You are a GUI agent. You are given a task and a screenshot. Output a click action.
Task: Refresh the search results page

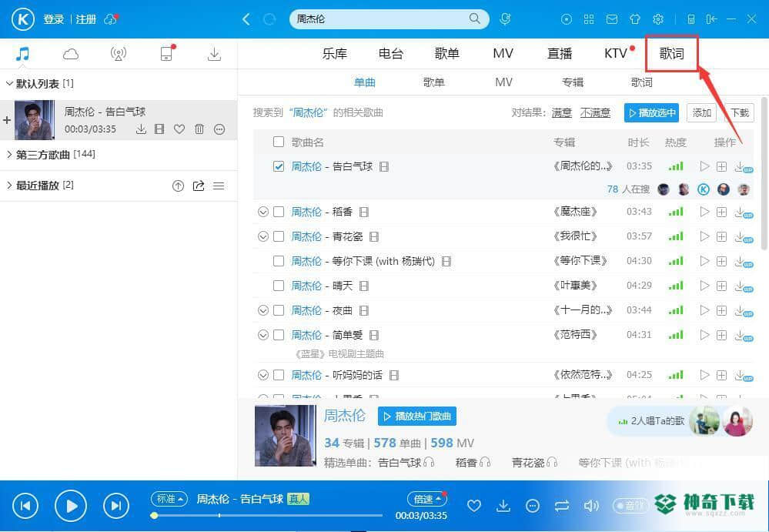[x=269, y=19]
